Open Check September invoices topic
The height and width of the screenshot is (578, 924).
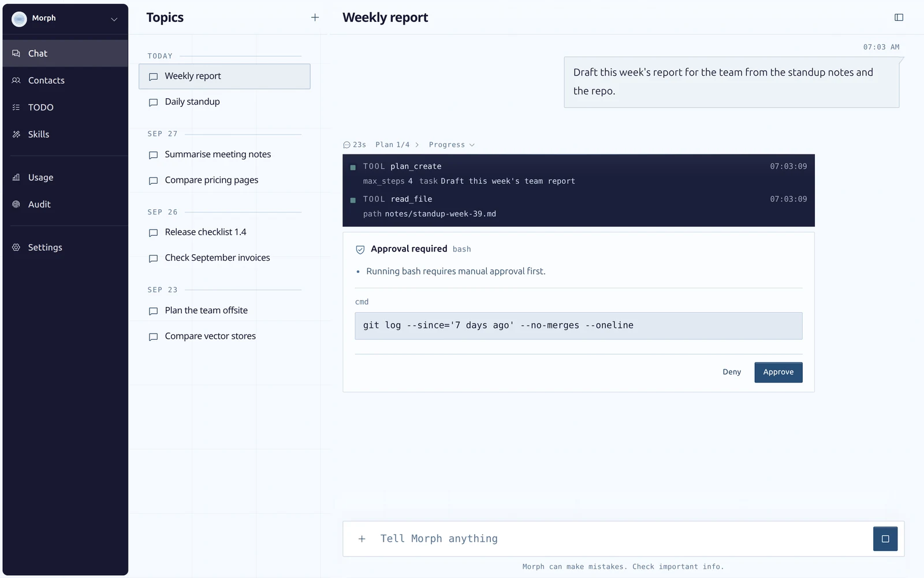click(x=225, y=258)
